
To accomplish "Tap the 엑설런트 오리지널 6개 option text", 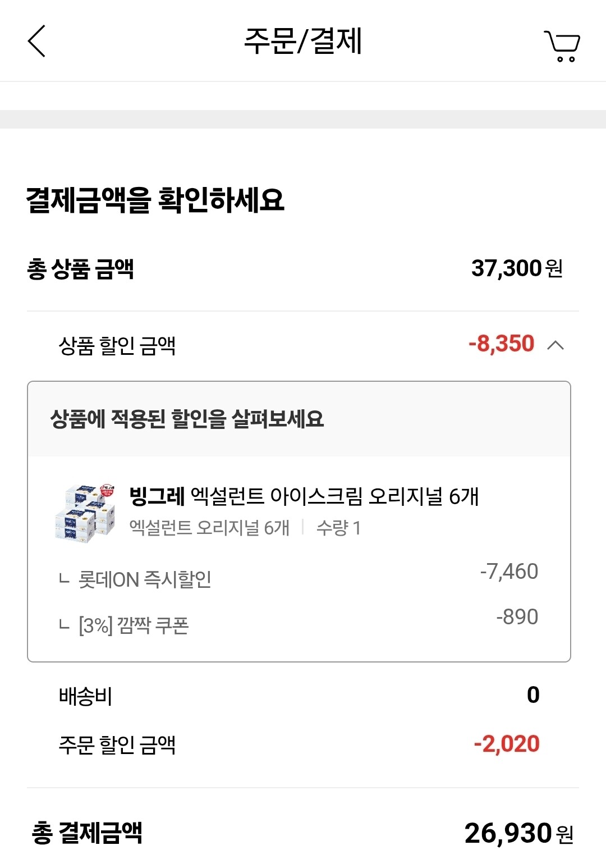I will (x=209, y=528).
